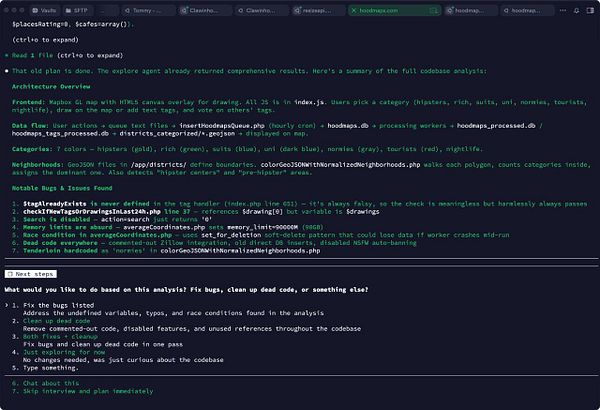This screenshot has height=410, width=600.
Task: Click 'That old plan is done' summary line
Action: click(249, 71)
